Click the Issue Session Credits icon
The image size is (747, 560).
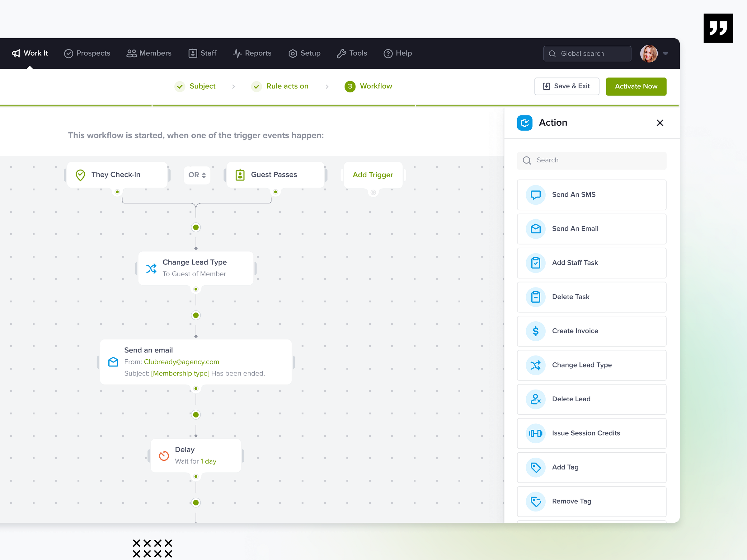(x=535, y=433)
